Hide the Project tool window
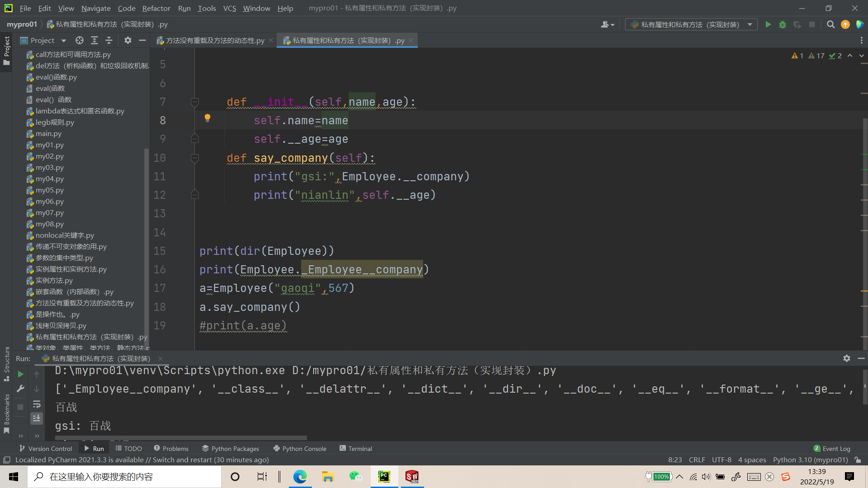The width and height of the screenshot is (868, 488). [142, 40]
